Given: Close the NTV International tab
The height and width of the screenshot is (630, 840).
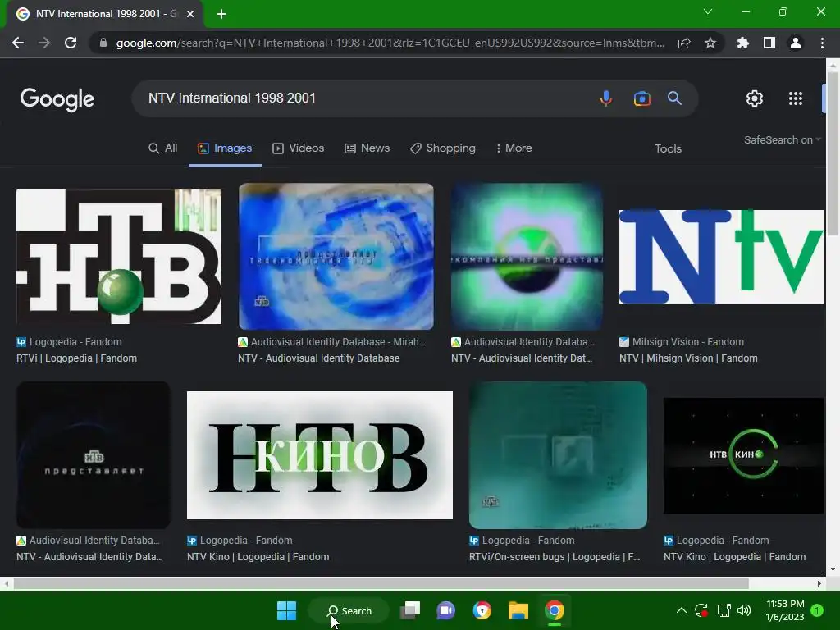Looking at the screenshot, I should point(190,14).
